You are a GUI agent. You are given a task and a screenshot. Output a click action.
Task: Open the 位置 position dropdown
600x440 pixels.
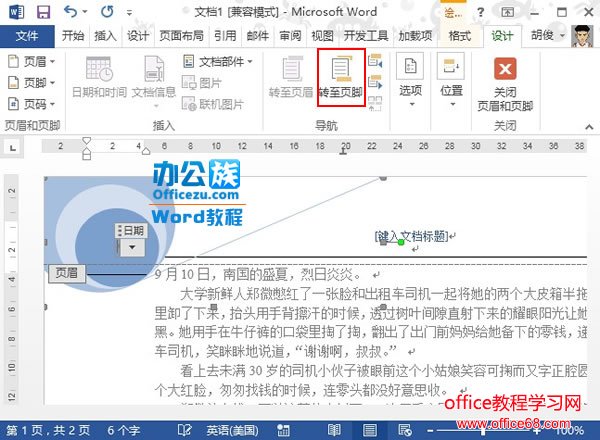tap(452, 80)
